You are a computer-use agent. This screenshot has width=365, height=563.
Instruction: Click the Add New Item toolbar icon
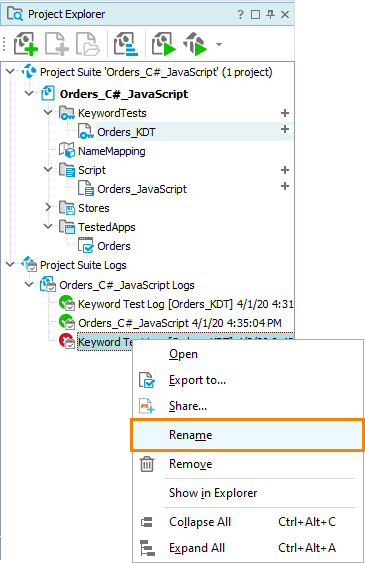(57, 44)
